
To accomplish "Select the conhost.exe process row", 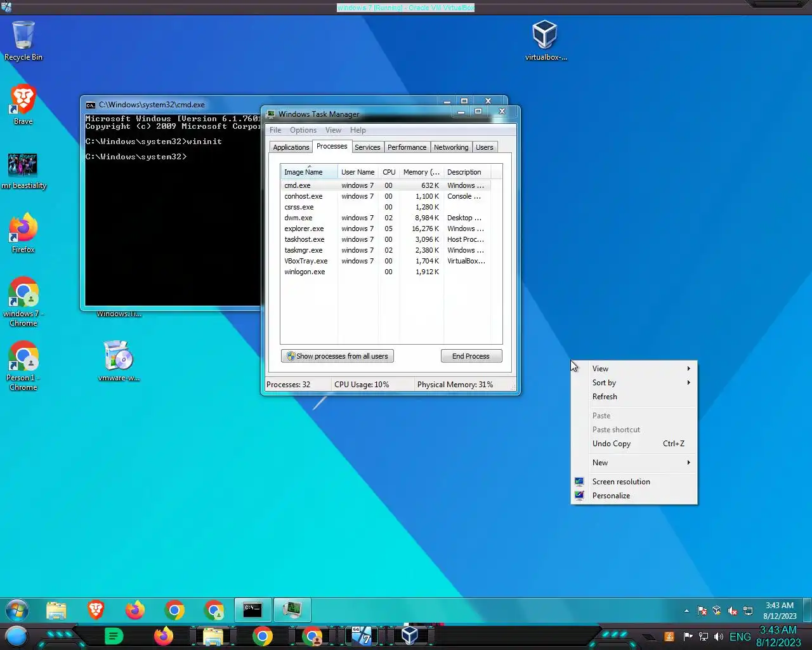I will tap(386, 196).
